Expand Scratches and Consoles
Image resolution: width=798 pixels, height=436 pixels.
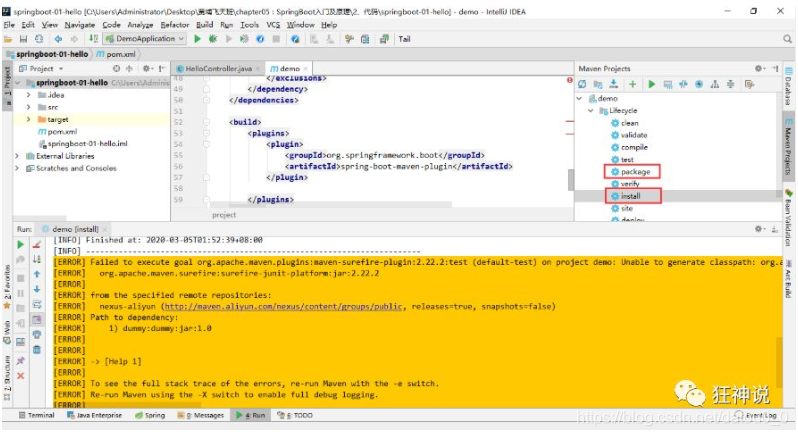17,168
